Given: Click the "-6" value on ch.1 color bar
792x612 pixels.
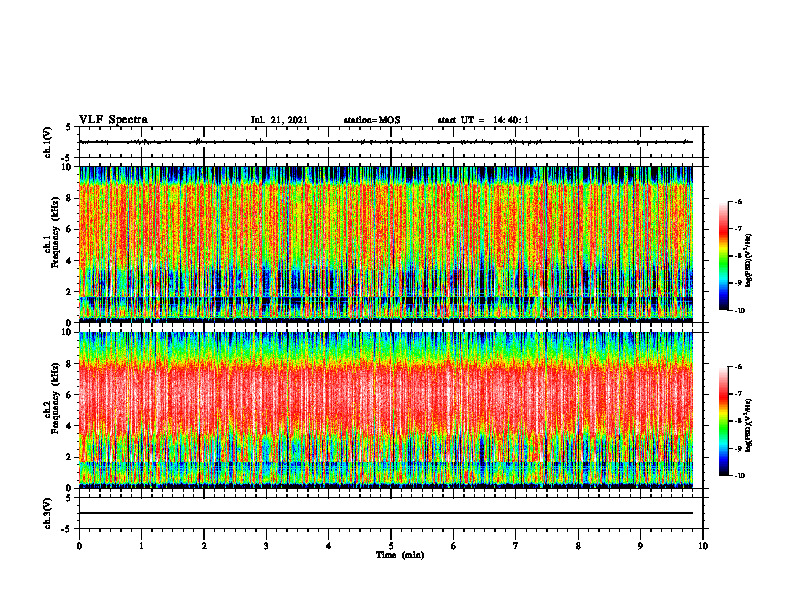Looking at the screenshot, I should 738,202.
